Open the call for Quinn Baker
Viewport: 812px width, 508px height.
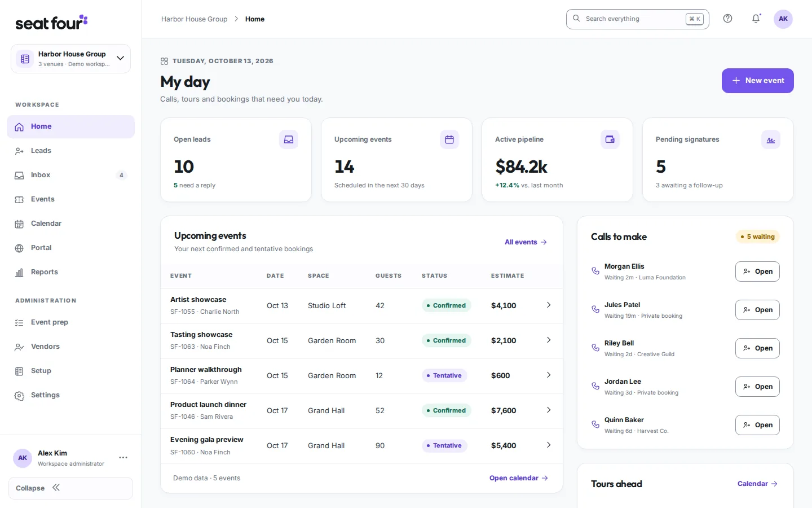click(x=757, y=425)
